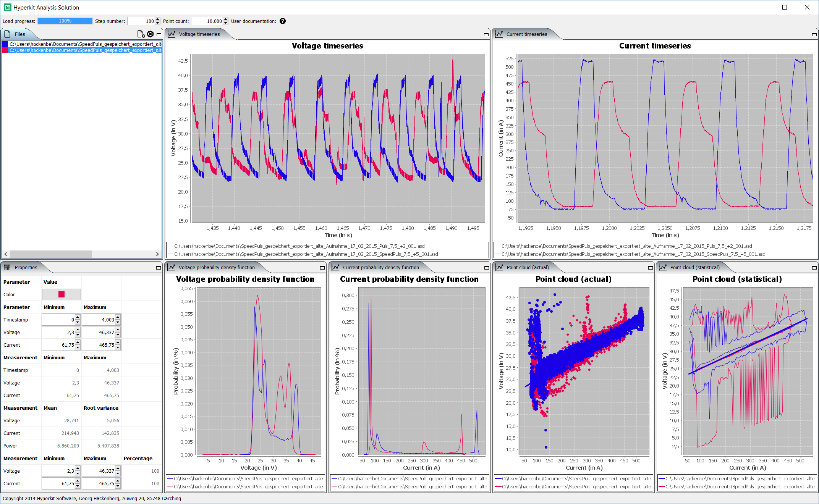Select the Point cloud (actual) tab
The height and width of the screenshot is (504, 819).
point(527,267)
